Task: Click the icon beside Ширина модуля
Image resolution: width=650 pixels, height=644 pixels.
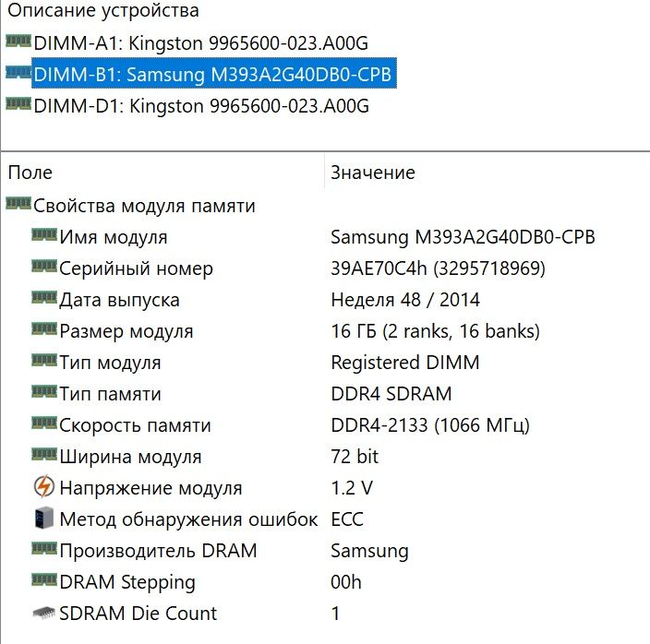Action: [x=44, y=454]
